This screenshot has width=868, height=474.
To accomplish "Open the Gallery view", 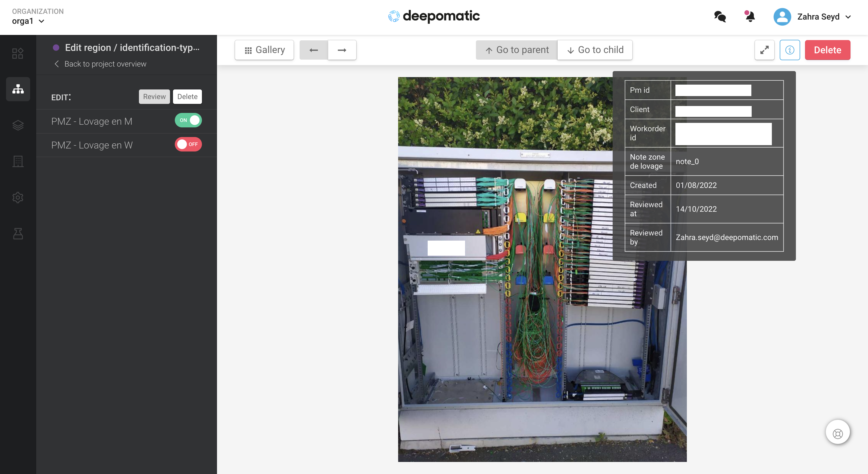I will pyautogui.click(x=264, y=50).
